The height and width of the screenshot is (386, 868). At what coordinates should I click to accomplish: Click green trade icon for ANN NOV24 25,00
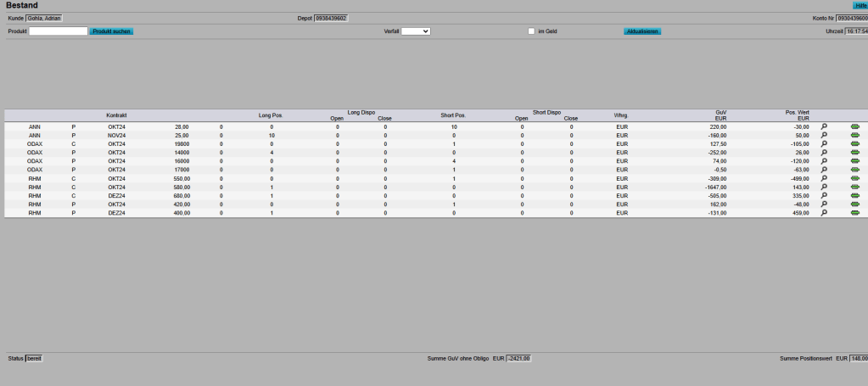pyautogui.click(x=854, y=136)
